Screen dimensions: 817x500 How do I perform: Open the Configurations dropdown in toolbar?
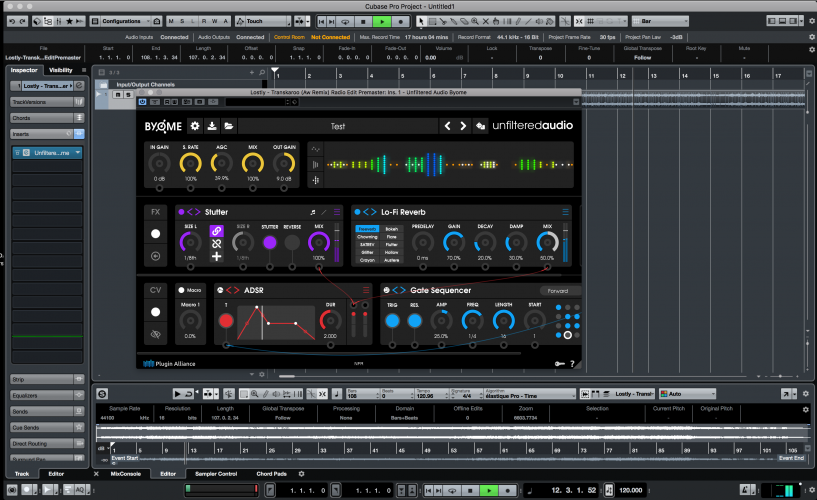[125, 20]
